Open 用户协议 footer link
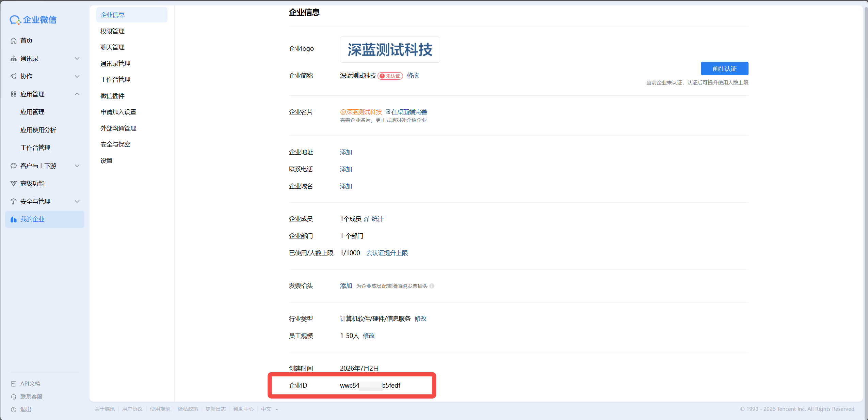Viewport: 868px width, 420px height. (132, 409)
